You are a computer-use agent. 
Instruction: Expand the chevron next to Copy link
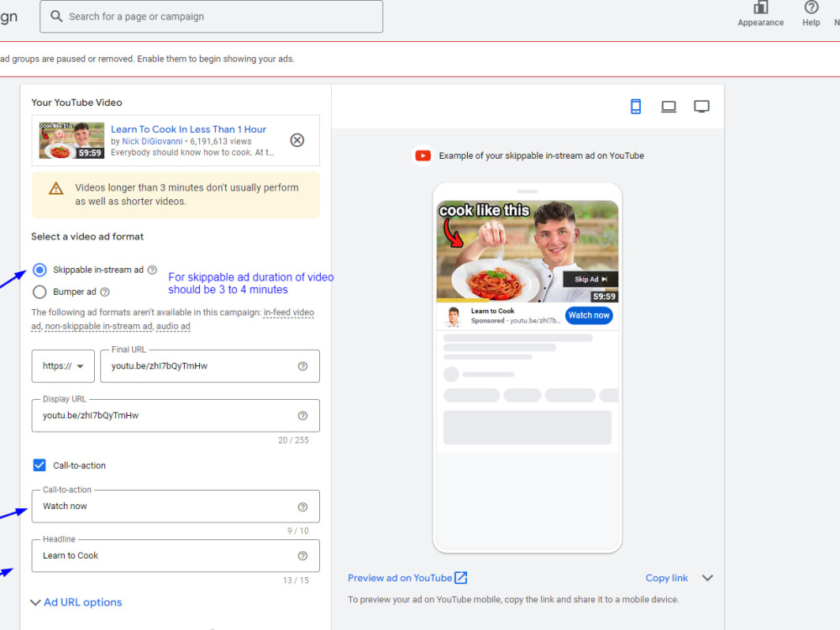[707, 578]
